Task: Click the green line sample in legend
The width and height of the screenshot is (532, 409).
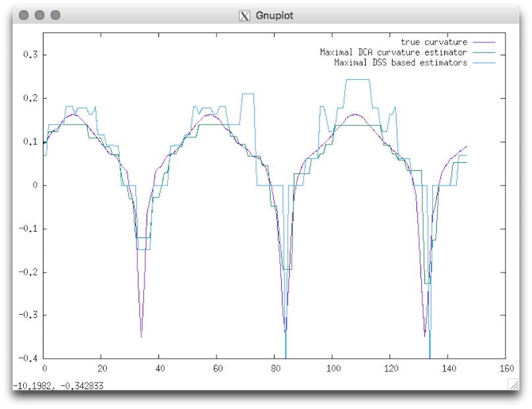Action: tap(483, 53)
